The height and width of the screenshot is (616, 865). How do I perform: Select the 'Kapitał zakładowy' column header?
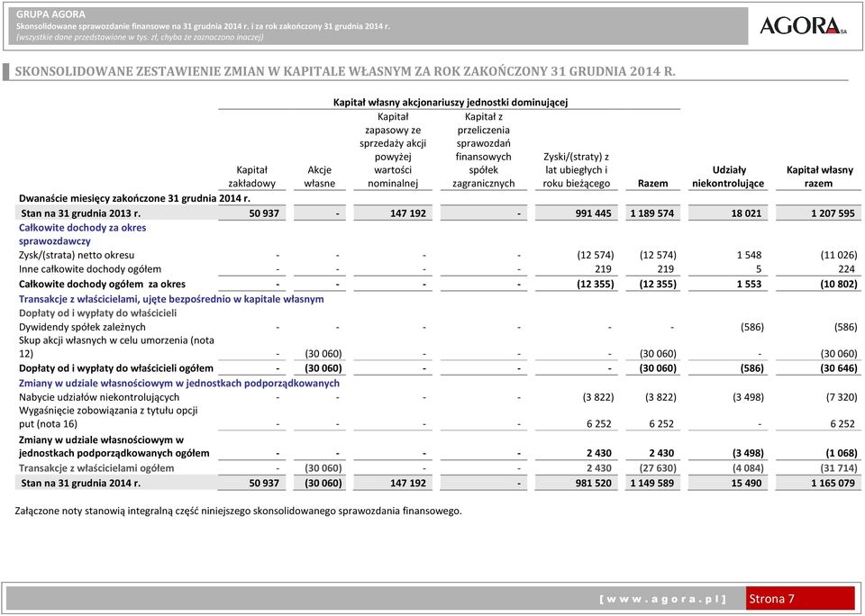click(251, 177)
